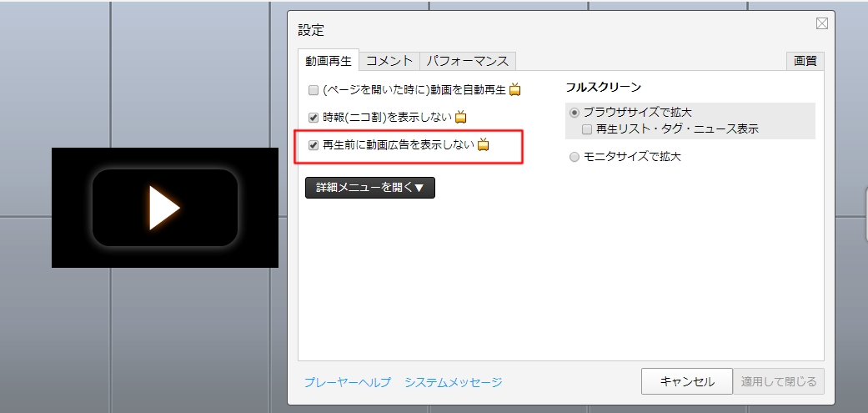Image resolution: width=868 pixels, height=413 pixels.
Task: Select the モニタサイズで拡大 radio button
Action: [x=574, y=157]
